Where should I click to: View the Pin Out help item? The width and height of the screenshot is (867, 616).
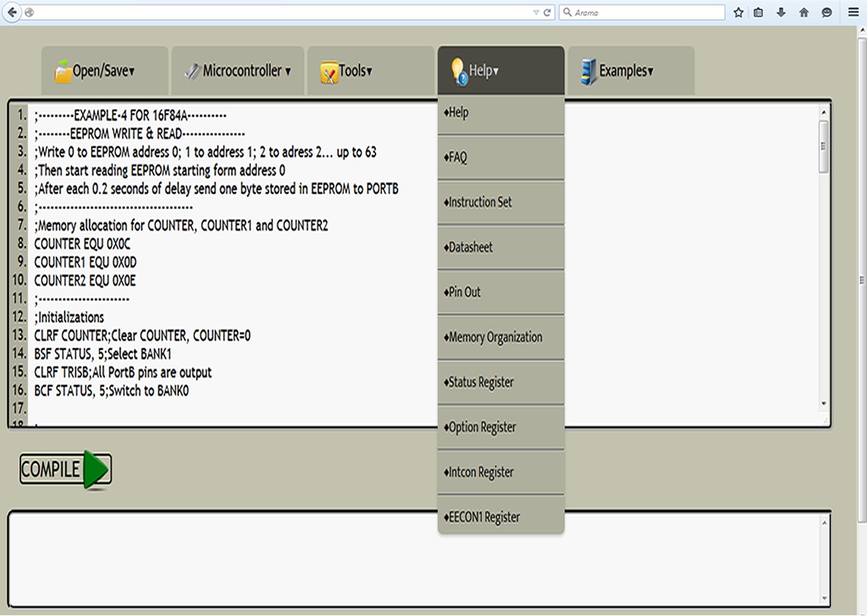[x=501, y=292]
